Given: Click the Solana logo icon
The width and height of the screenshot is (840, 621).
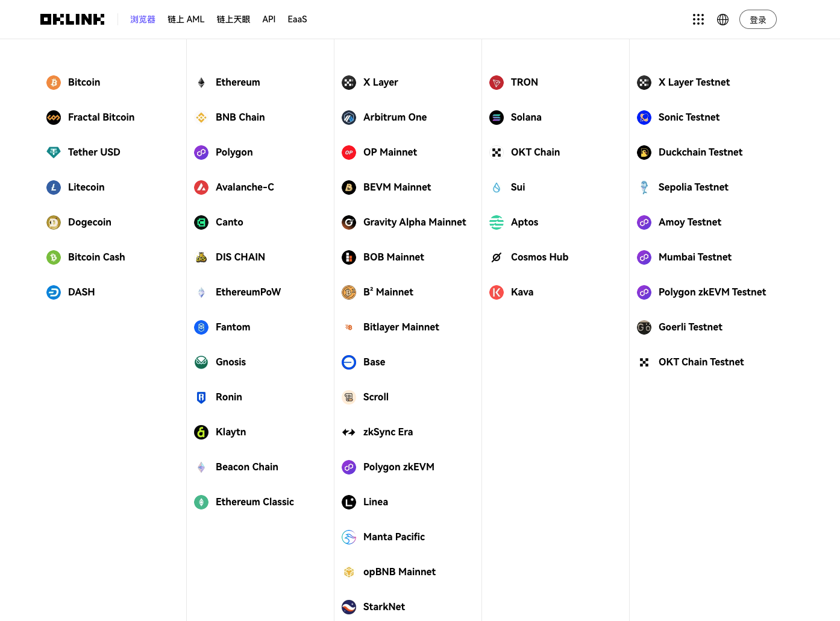Looking at the screenshot, I should point(497,118).
